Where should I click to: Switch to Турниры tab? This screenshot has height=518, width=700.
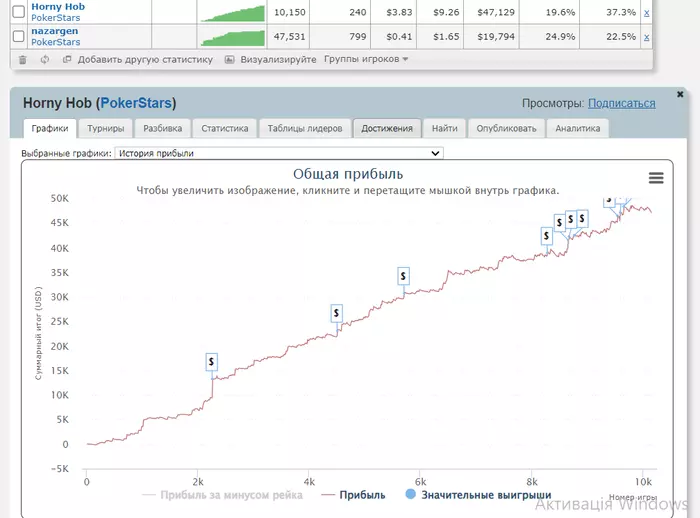pyautogui.click(x=105, y=128)
